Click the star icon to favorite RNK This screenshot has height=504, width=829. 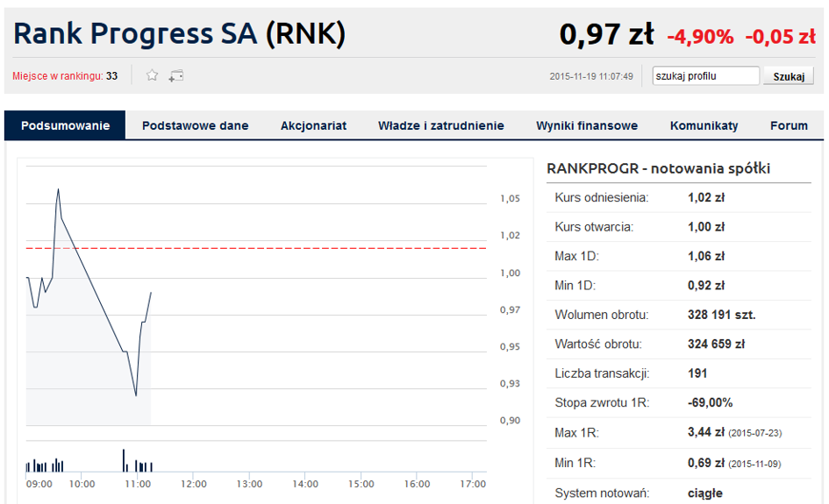(x=152, y=75)
